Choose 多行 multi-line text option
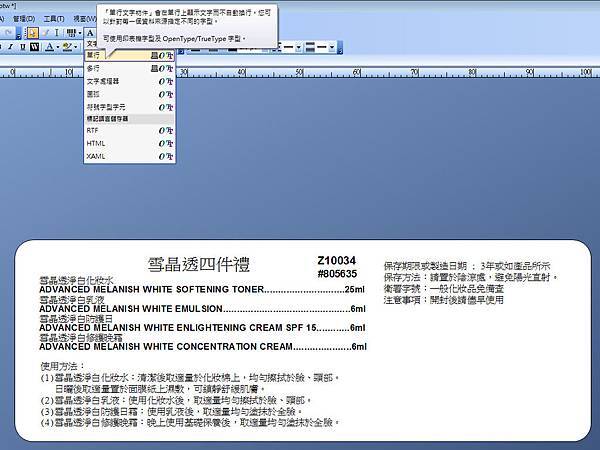This screenshot has width=600, height=450. point(129,68)
